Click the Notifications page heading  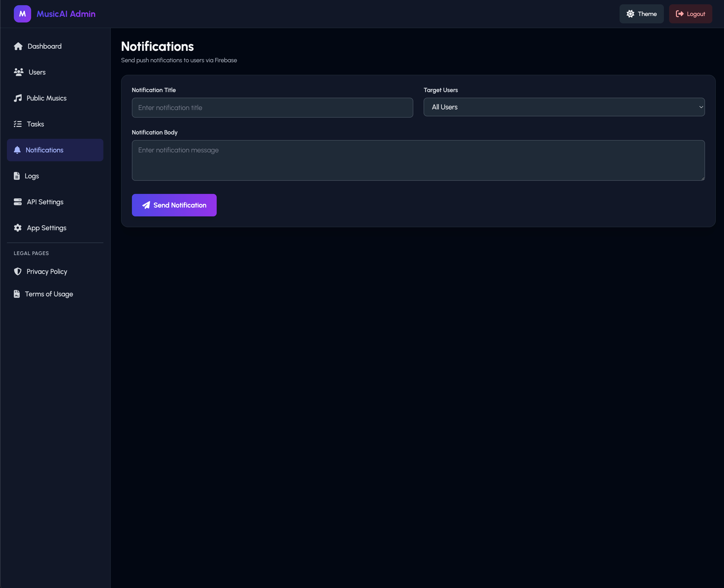click(x=157, y=46)
